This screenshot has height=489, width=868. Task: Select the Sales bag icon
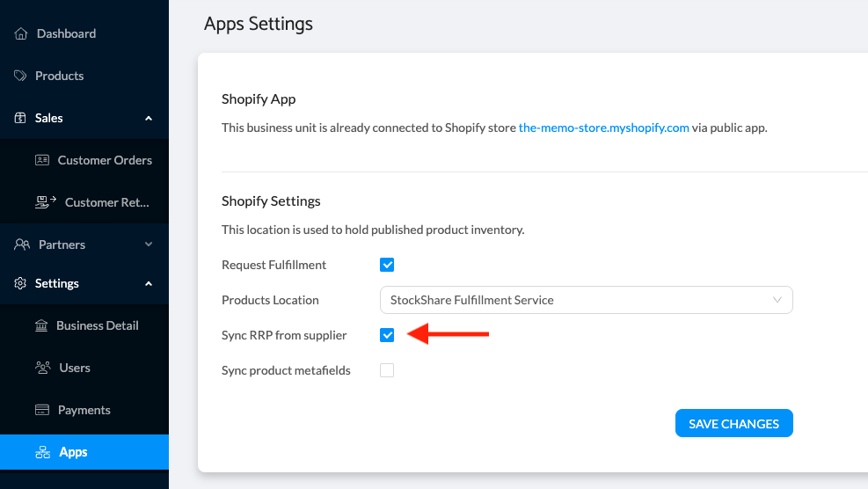21,118
